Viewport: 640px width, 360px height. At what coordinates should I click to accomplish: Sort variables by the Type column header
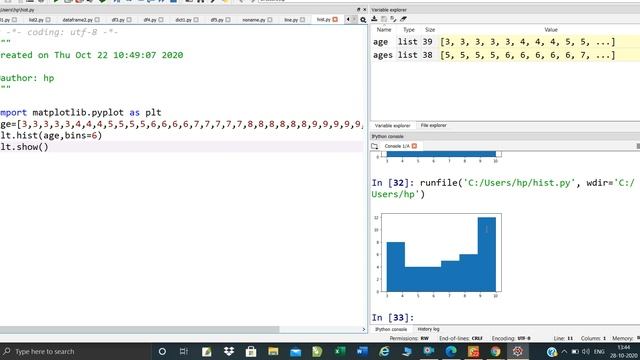[409, 30]
